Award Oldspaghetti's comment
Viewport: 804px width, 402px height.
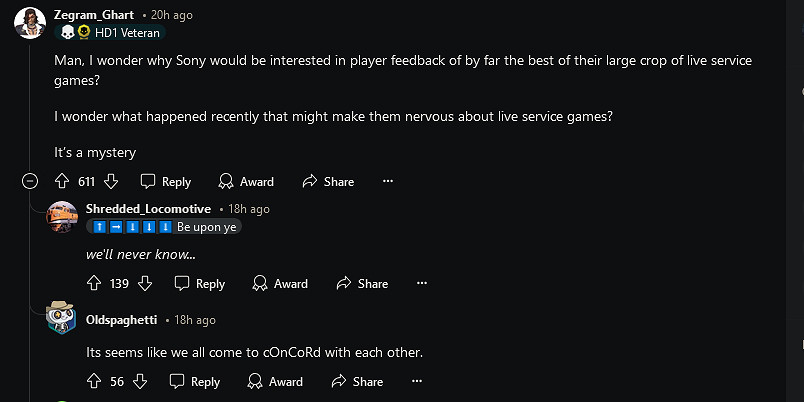(275, 381)
